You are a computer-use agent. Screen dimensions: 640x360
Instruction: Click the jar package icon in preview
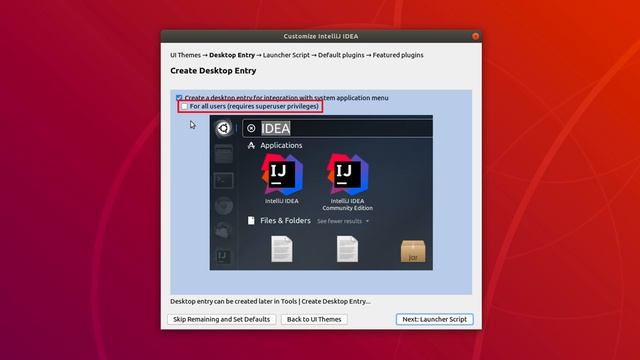click(x=413, y=251)
